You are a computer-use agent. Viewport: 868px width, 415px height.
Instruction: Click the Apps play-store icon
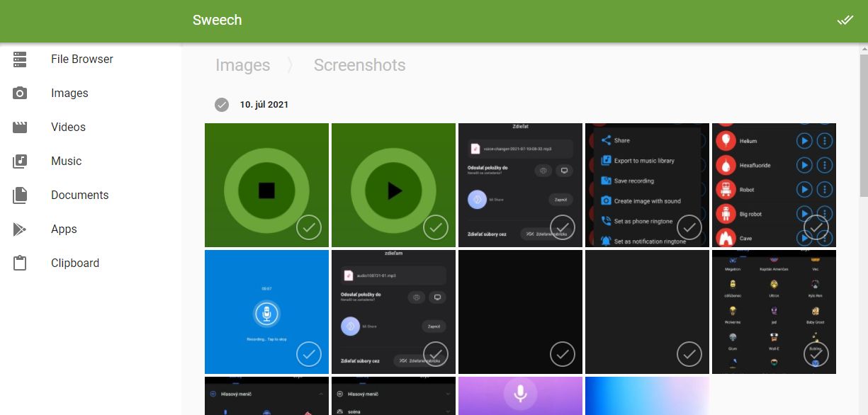tap(20, 229)
